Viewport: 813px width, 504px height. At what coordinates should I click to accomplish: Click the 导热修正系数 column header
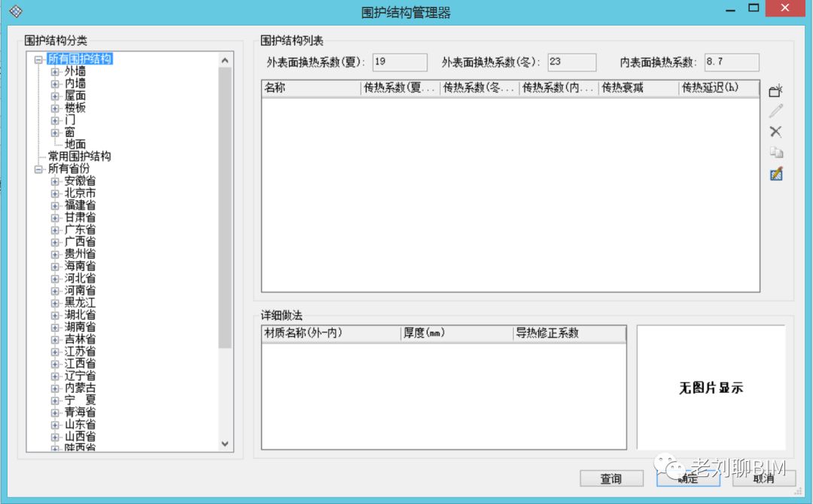[x=570, y=333]
